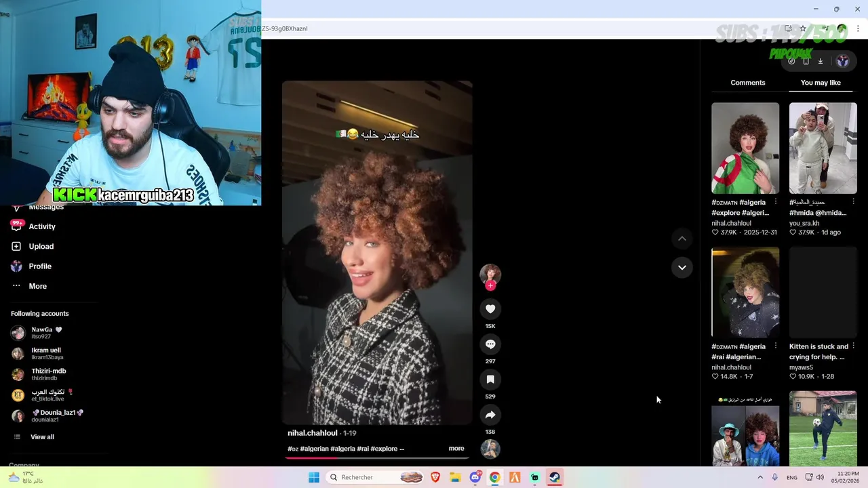Like the nihal.chahloul video with heart icon
Screen dimensions: 868x488
coord(490,309)
